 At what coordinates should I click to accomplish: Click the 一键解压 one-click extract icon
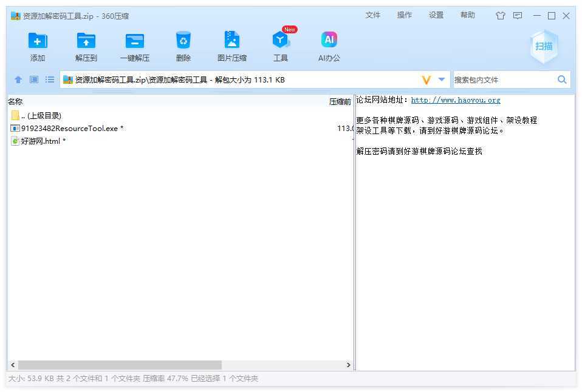pos(134,41)
